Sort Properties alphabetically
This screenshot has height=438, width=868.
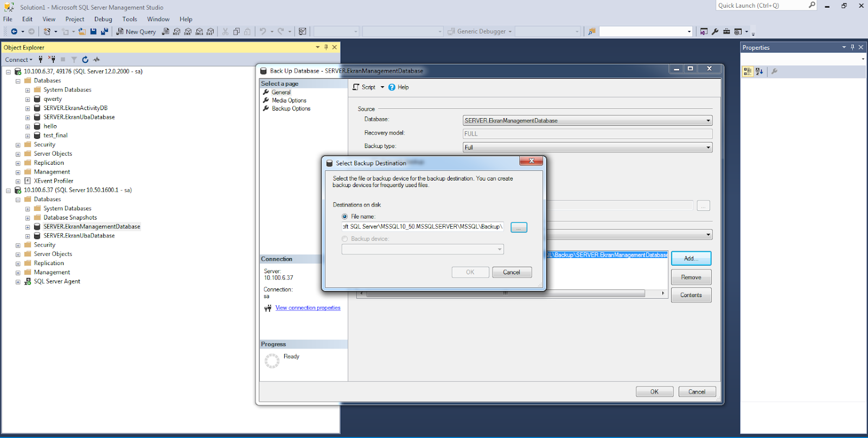pos(759,72)
